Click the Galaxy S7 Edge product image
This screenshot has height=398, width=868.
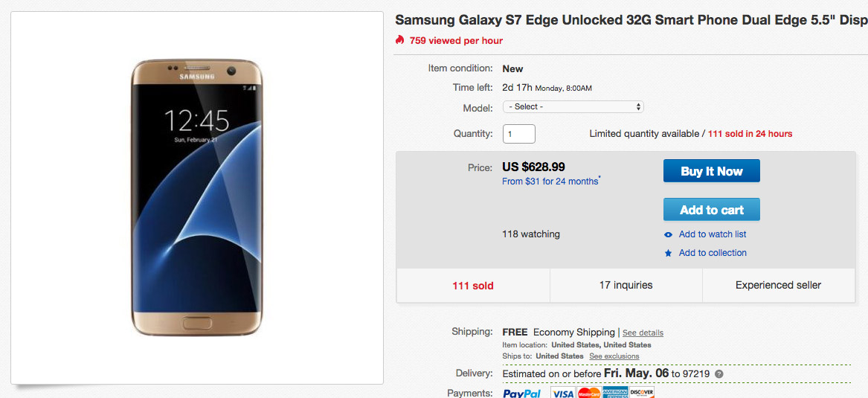click(x=197, y=197)
